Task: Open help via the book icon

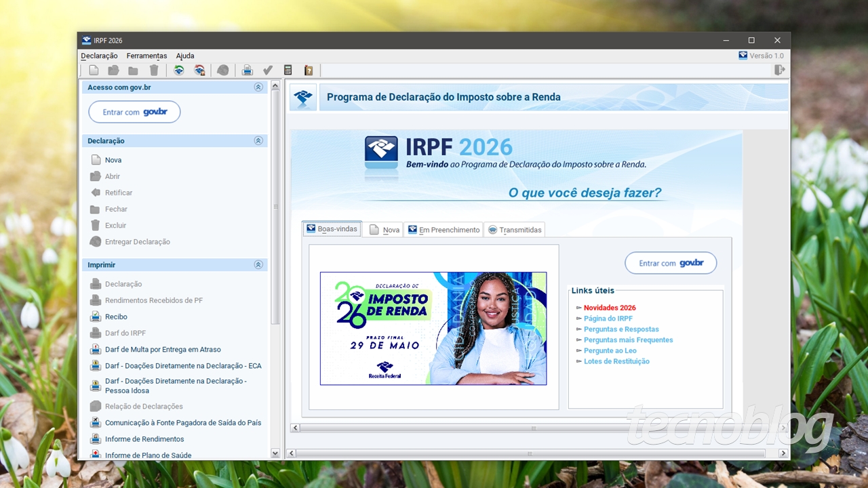Action: (x=308, y=70)
